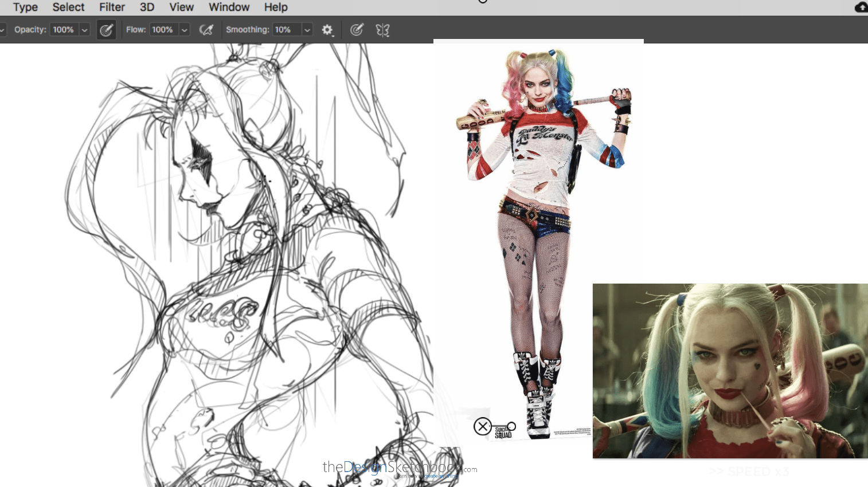Viewport: 868px width, 487px height.
Task: Expand the Flow slider dropdown
Action: pos(185,30)
